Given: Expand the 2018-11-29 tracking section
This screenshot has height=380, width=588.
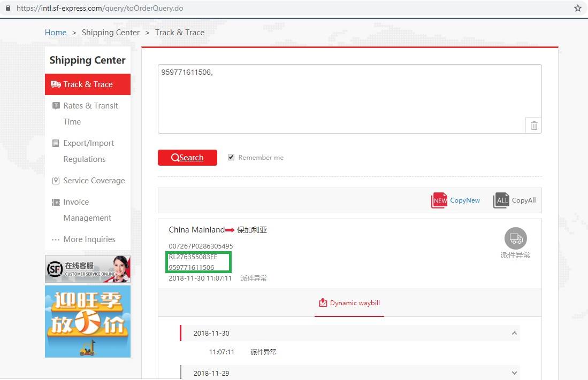Looking at the screenshot, I should click(515, 373).
